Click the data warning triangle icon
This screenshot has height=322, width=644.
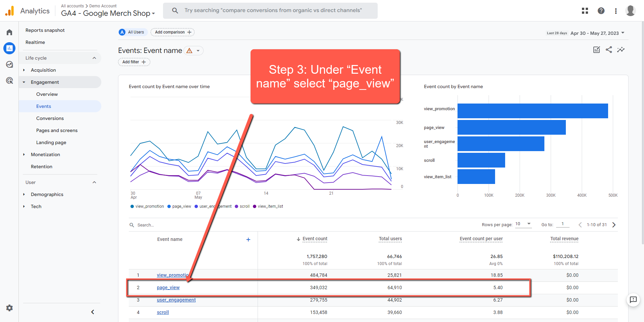[189, 51]
